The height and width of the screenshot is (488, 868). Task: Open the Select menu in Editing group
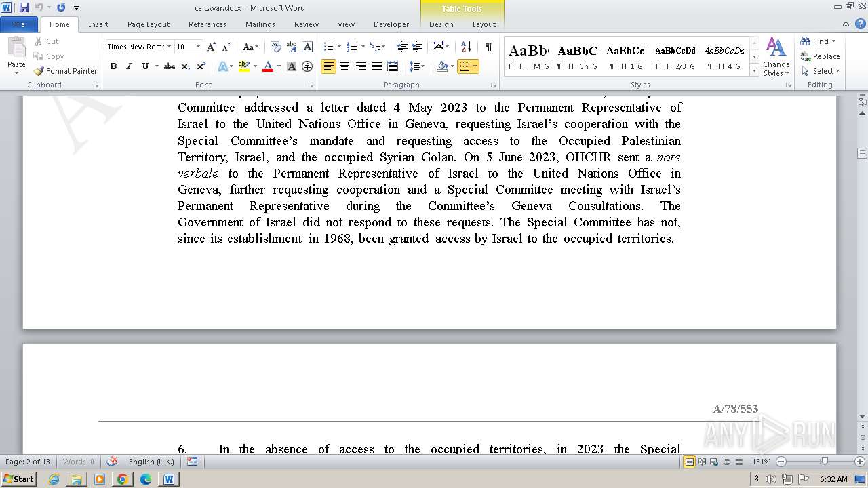tap(821, 71)
